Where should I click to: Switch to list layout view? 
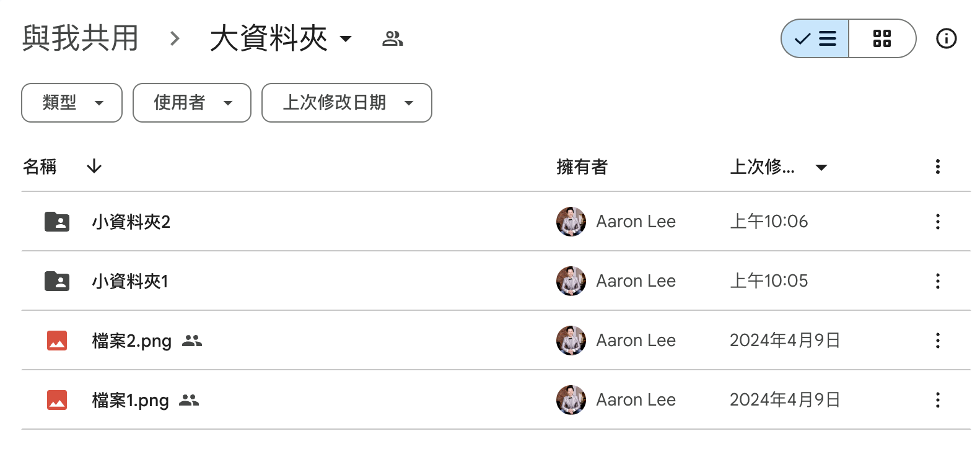tap(815, 38)
